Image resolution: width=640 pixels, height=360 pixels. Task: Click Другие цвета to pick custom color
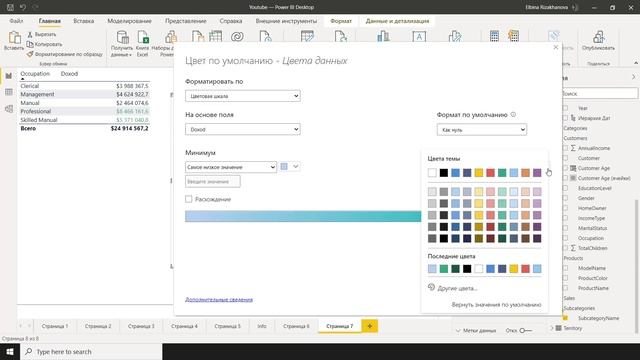(457, 288)
